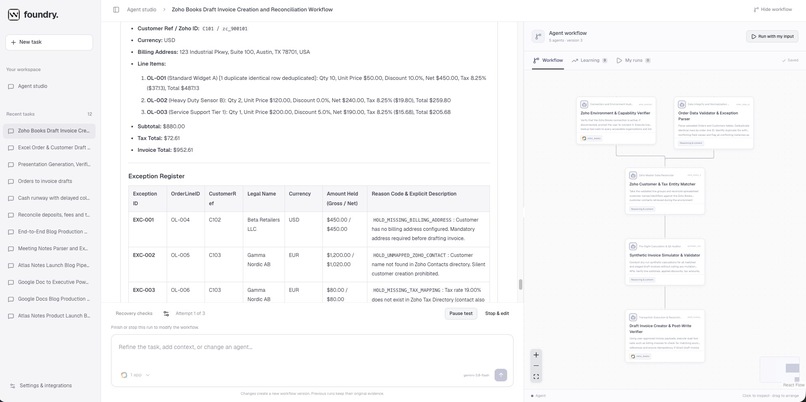Click the chat panel vertical scrollbar
The image size is (806, 402).
point(520,284)
